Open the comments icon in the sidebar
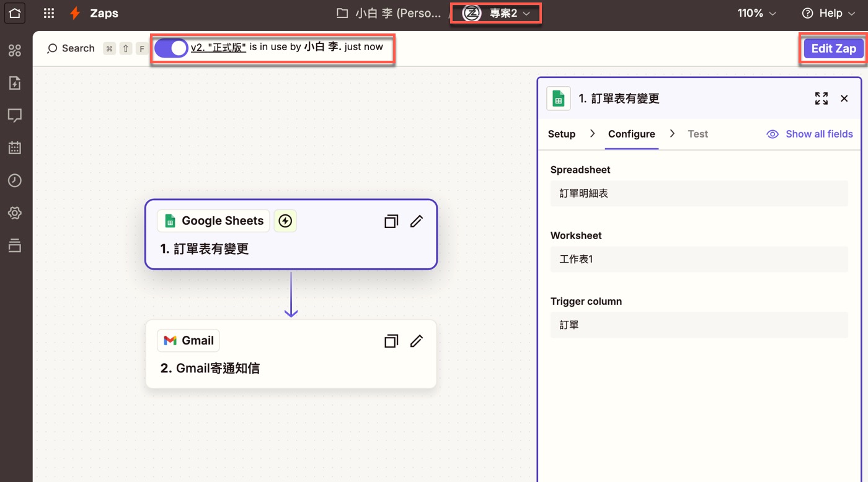This screenshot has width=868, height=482. point(15,115)
